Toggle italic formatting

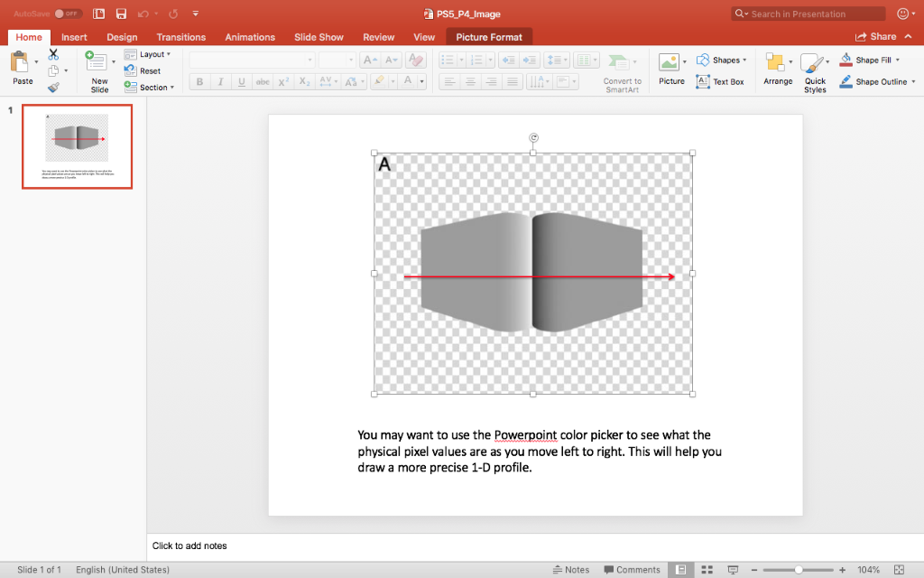click(x=219, y=80)
